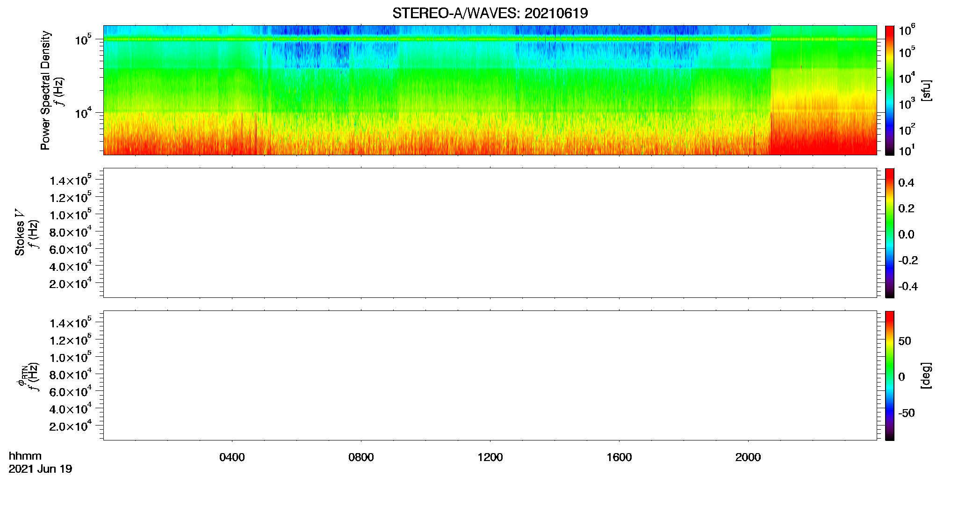The height and width of the screenshot is (505, 980).
Task: Click the -0.4 tick on Stokes V colorbar
Action: (908, 287)
